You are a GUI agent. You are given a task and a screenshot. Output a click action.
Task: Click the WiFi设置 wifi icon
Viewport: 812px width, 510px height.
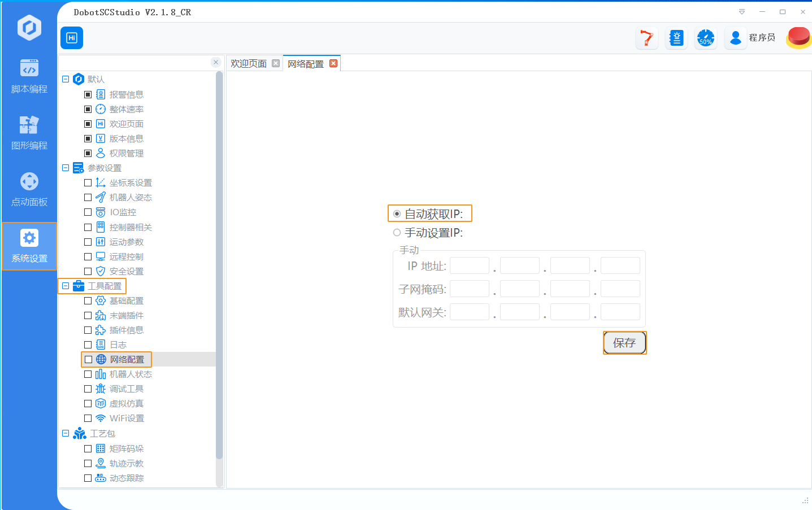[x=101, y=418]
